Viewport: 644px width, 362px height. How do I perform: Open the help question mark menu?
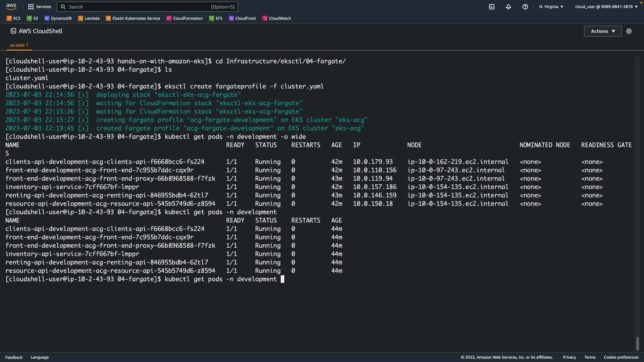(525, 7)
